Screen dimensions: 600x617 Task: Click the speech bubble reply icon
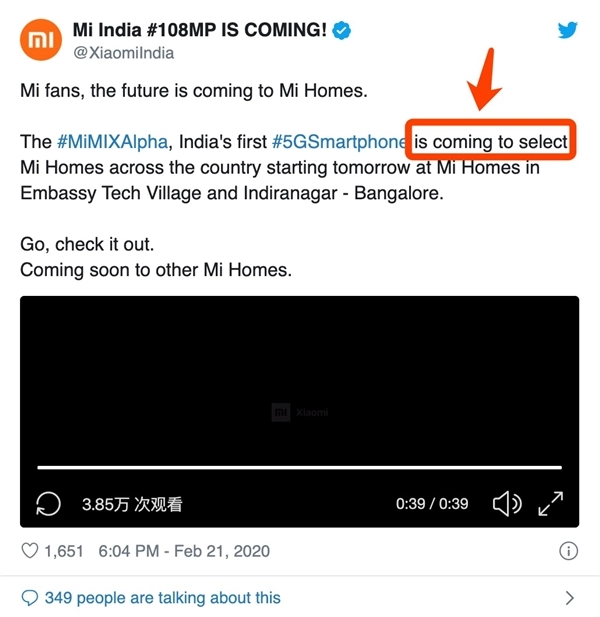pyautogui.click(x=30, y=598)
